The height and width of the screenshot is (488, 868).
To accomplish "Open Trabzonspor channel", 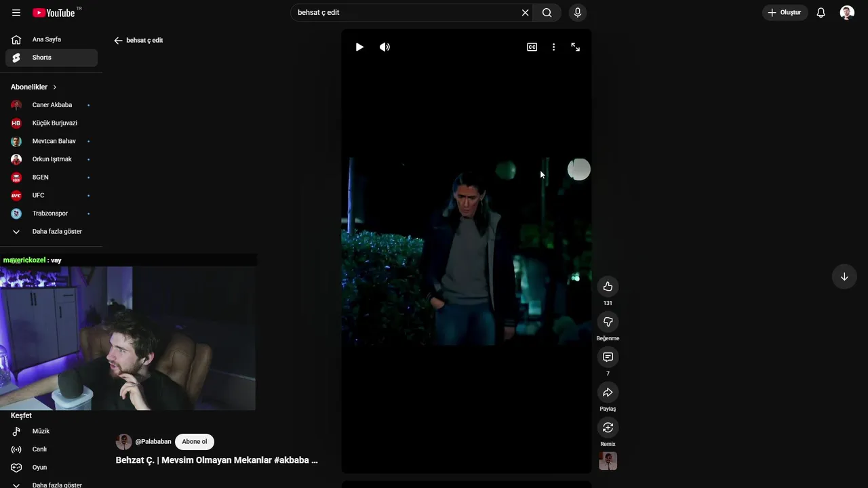I will [x=52, y=213].
